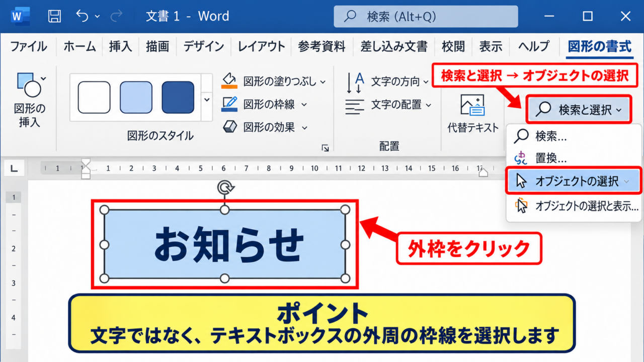Open the 図形の効果 dropdown arrow
The width and height of the screenshot is (644, 362).
(x=304, y=128)
